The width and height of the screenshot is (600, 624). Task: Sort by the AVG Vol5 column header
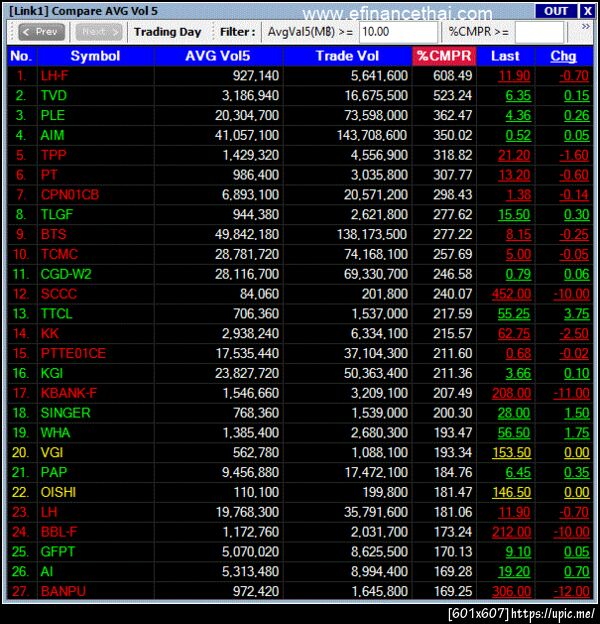[218, 56]
